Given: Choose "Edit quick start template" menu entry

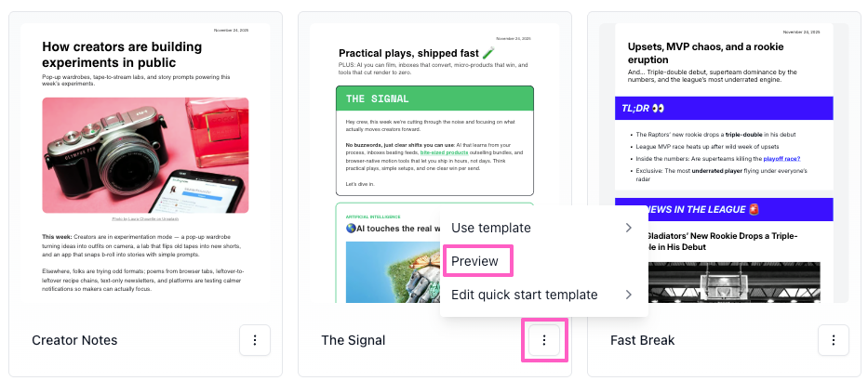Looking at the screenshot, I should (524, 295).
